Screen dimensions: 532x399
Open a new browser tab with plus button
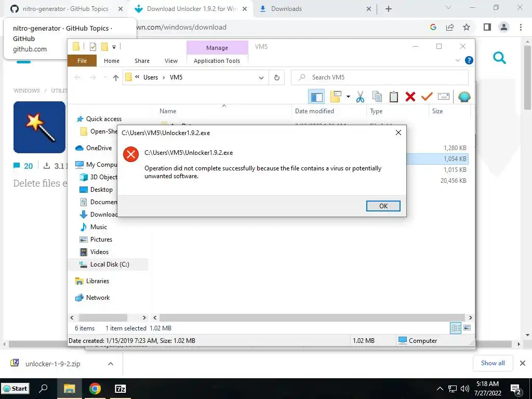[389, 9]
